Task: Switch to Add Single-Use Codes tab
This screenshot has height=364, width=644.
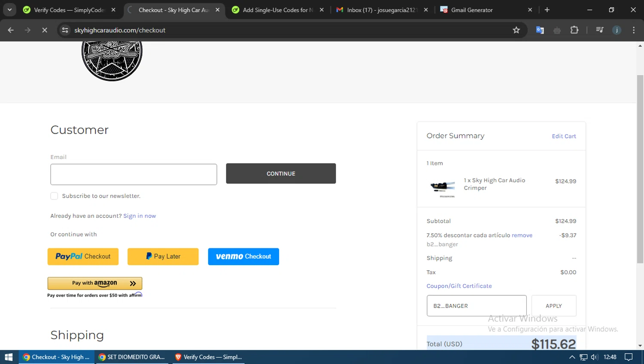Action: [278, 10]
